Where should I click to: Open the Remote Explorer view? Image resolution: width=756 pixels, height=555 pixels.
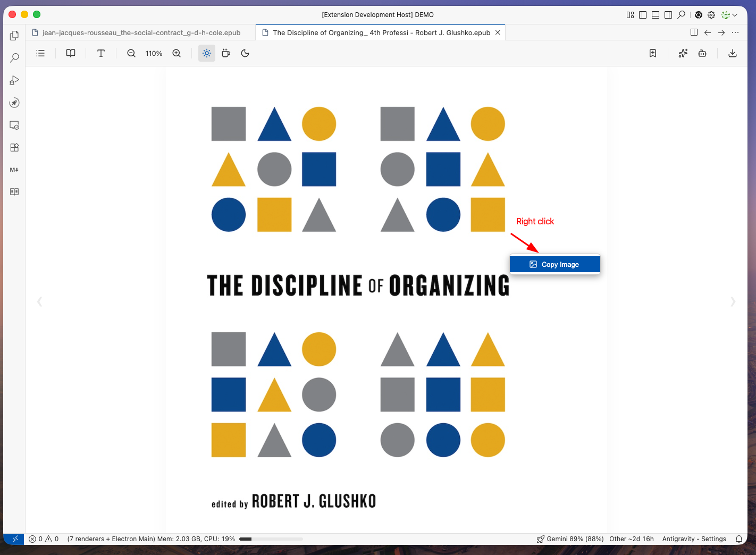click(x=14, y=125)
